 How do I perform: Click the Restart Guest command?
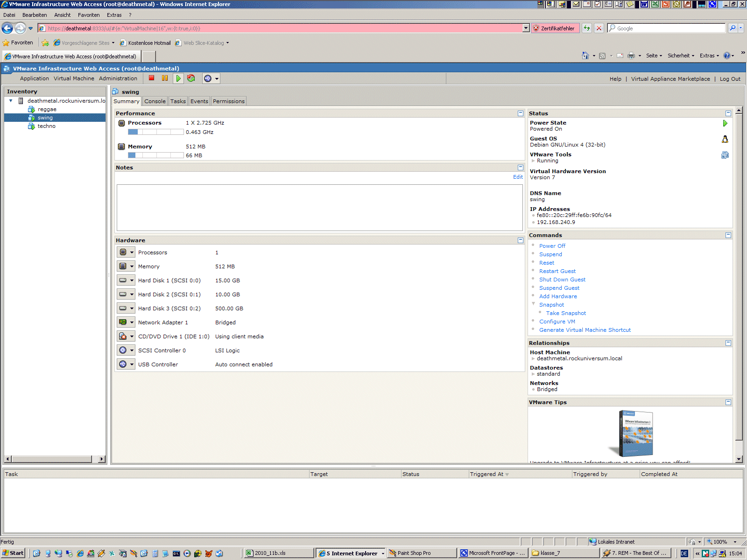(557, 271)
